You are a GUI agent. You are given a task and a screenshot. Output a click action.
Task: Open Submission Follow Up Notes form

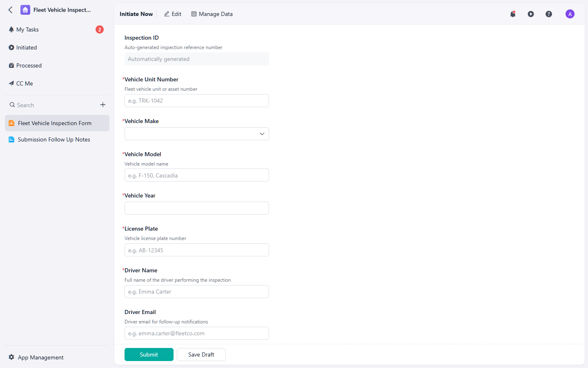pos(57,139)
